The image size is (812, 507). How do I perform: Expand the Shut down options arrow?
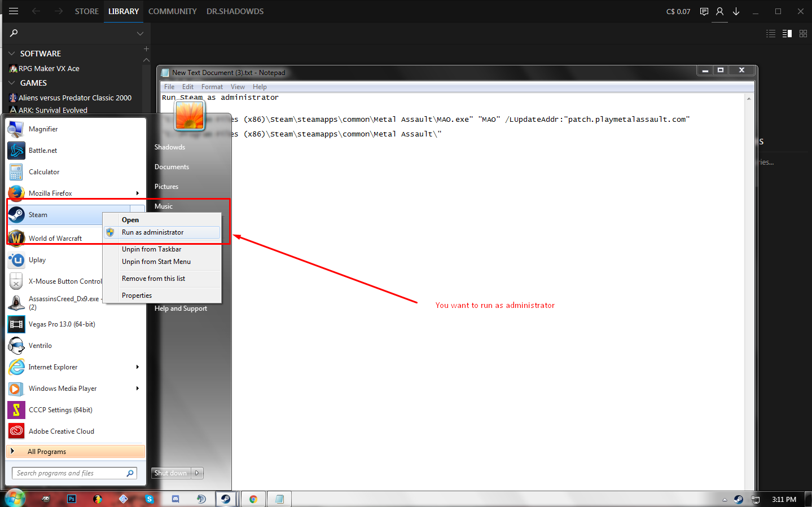coord(197,473)
